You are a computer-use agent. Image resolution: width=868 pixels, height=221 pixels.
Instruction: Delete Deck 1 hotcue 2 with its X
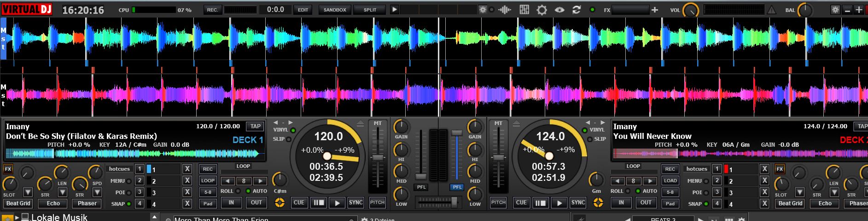pyautogui.click(x=187, y=181)
